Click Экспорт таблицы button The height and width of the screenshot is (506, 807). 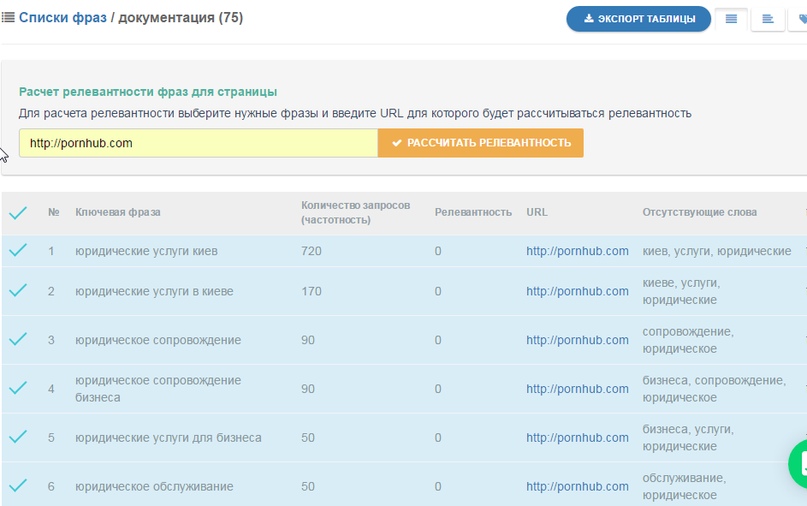638,19
